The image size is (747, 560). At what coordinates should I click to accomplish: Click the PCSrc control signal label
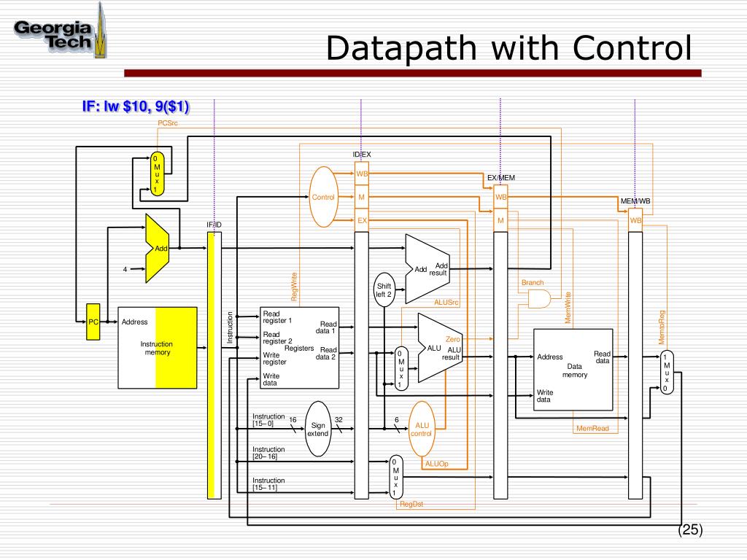[168, 122]
